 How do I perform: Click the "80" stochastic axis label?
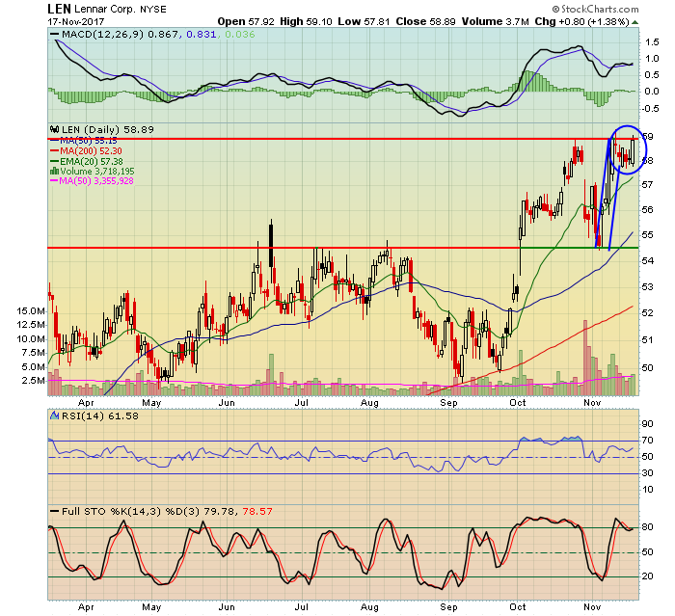click(x=647, y=527)
